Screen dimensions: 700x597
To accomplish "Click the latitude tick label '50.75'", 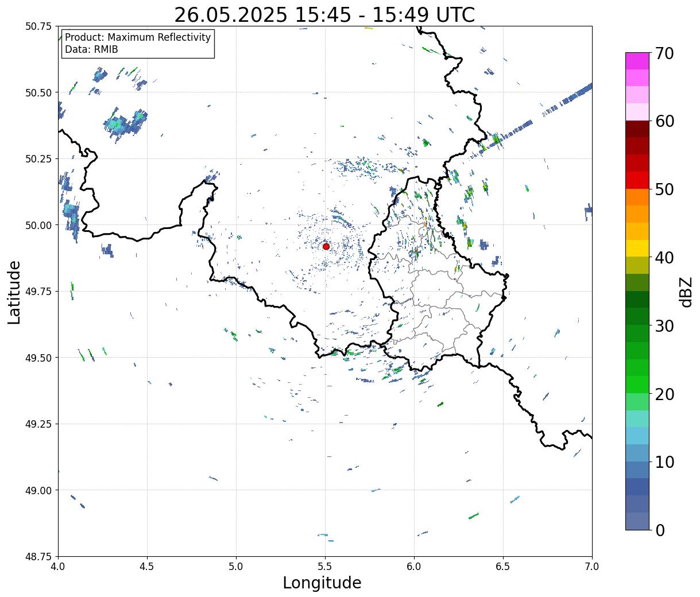I will [38, 26].
